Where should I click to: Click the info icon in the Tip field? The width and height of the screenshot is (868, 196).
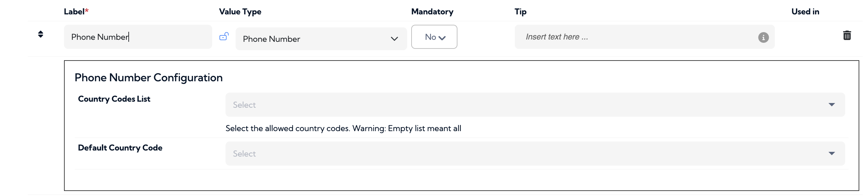[x=763, y=38]
